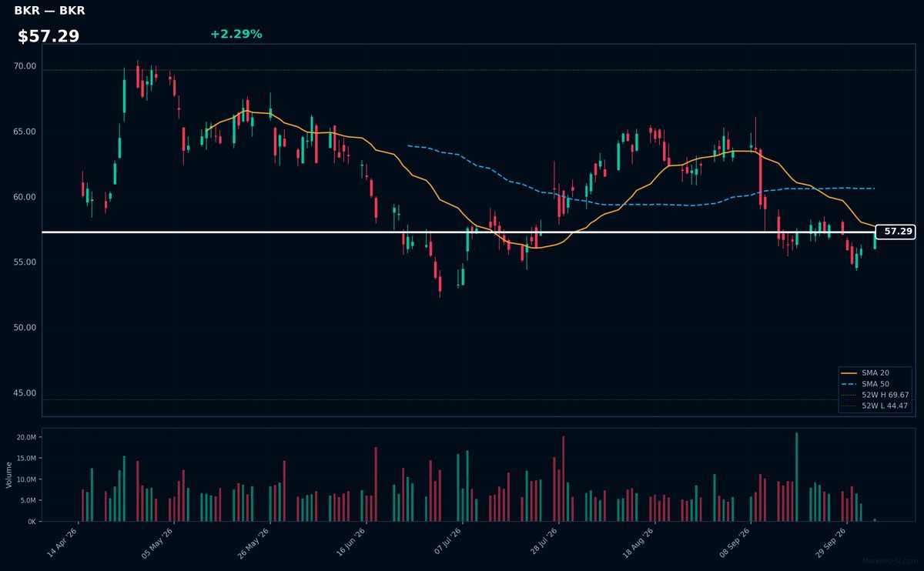This screenshot has width=924, height=571.
Task: Click the 26 May '26 date label
Action: point(254,543)
